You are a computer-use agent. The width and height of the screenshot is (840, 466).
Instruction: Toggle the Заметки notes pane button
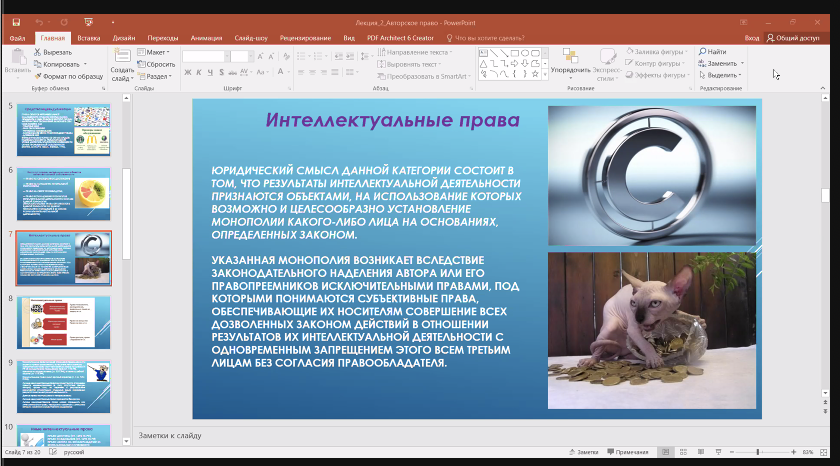click(583, 452)
